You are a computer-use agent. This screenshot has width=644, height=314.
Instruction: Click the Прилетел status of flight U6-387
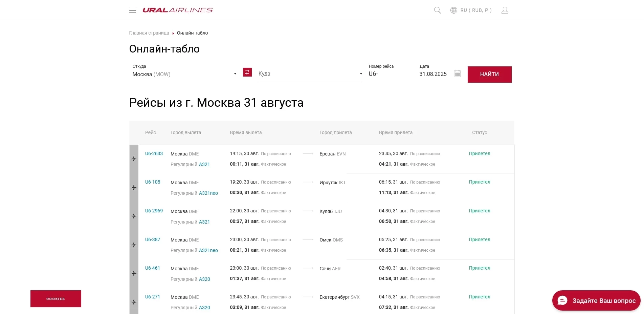(480, 239)
